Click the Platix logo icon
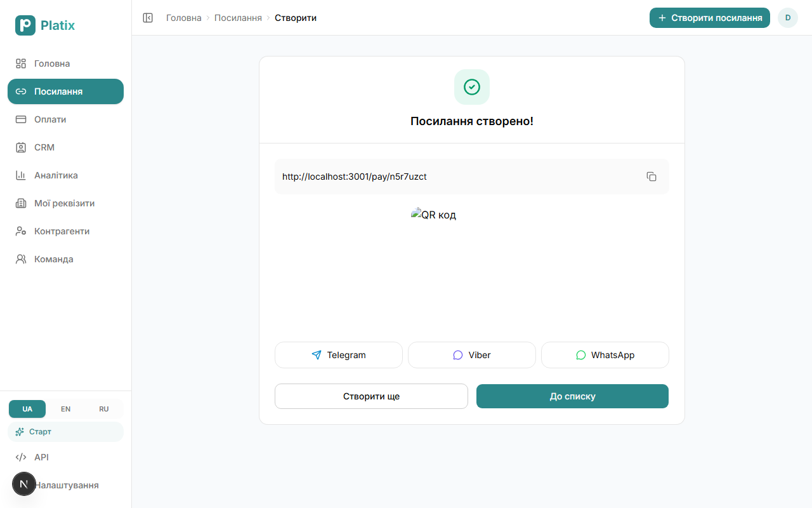Viewport: 812px width, 508px height. click(25, 25)
